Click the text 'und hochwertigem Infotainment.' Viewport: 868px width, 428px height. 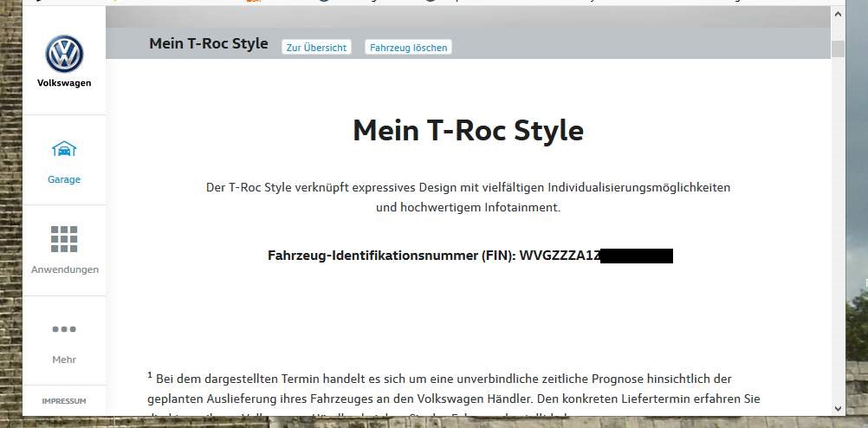[x=469, y=208]
